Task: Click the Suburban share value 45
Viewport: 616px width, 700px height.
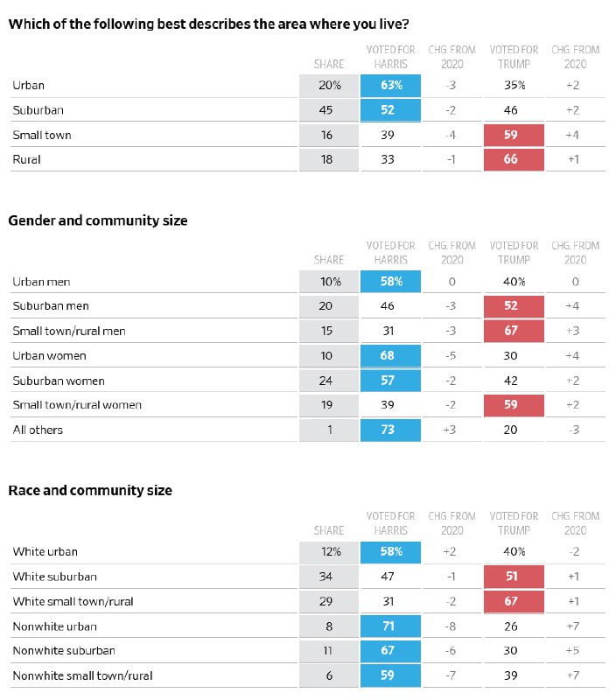Action: 325,110
